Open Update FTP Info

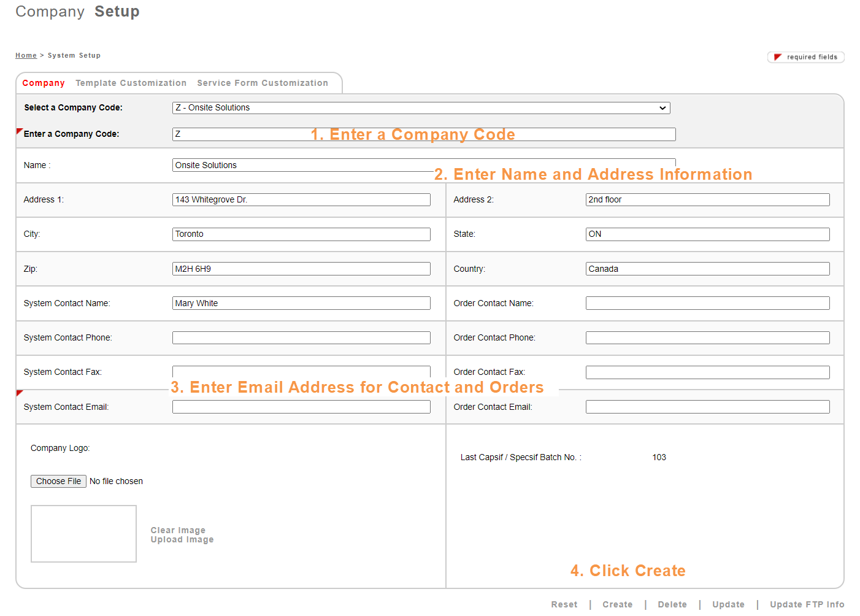807,604
